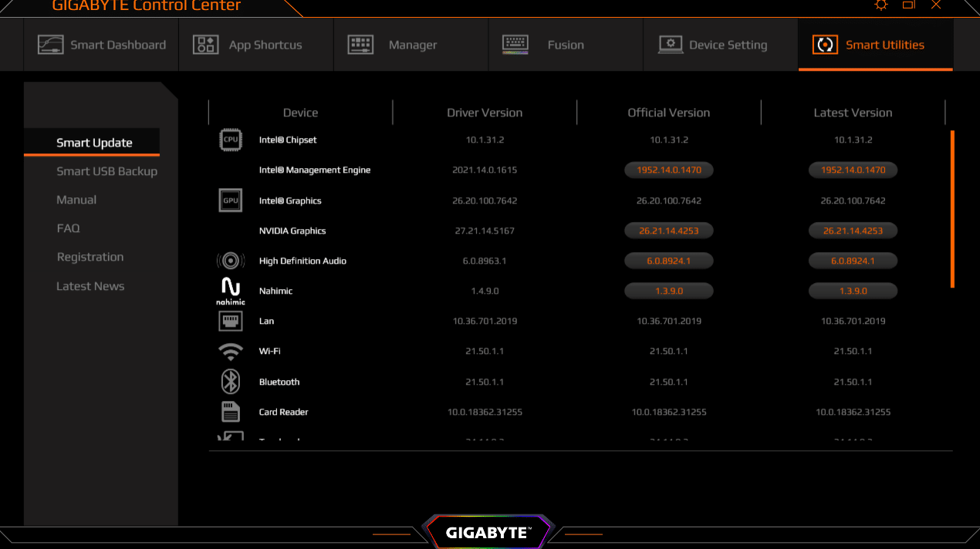The height and width of the screenshot is (549, 980).
Task: Switch to the Smart Dashboard tab
Action: pos(102,45)
